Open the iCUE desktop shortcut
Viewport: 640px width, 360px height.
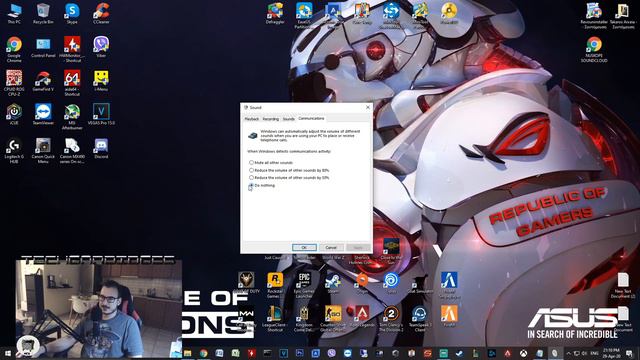[x=14, y=114]
